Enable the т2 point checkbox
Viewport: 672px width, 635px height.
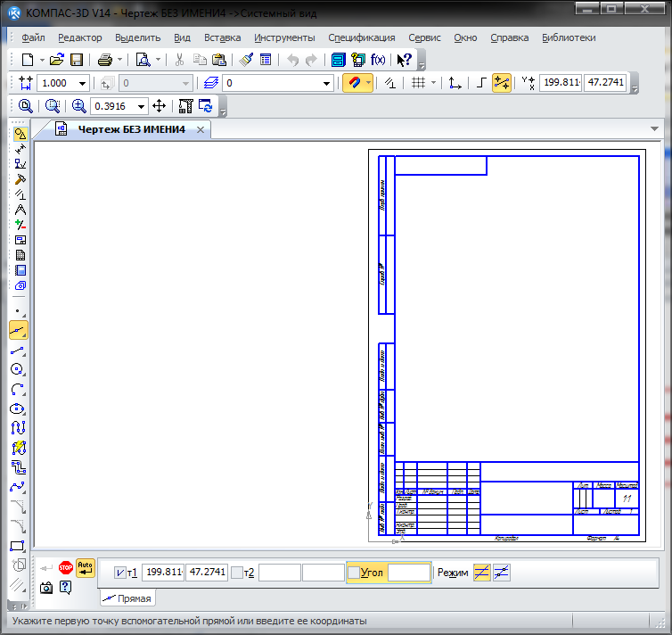(236, 573)
